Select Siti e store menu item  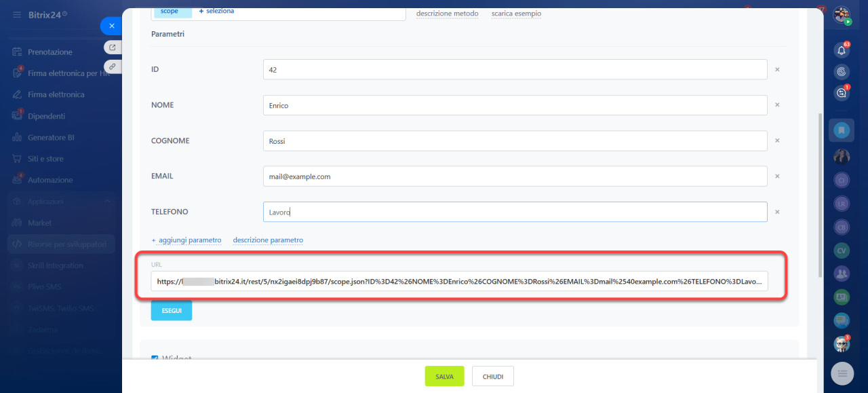[x=45, y=159]
